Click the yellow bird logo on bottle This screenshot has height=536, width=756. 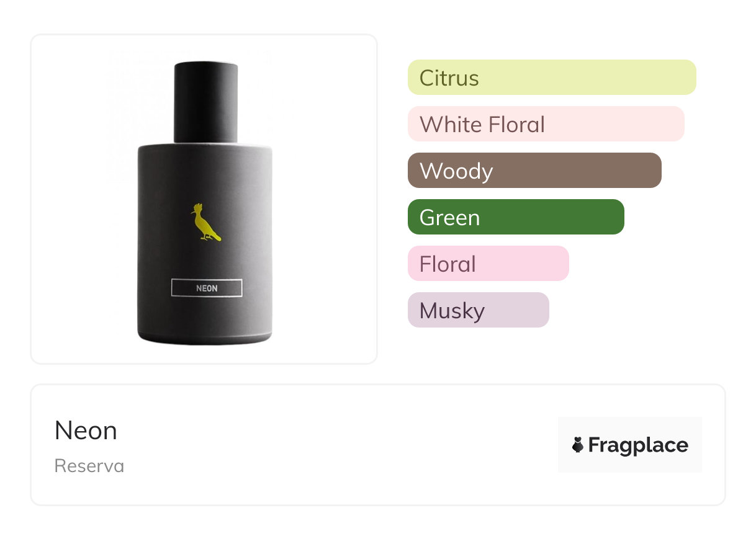pos(205,222)
